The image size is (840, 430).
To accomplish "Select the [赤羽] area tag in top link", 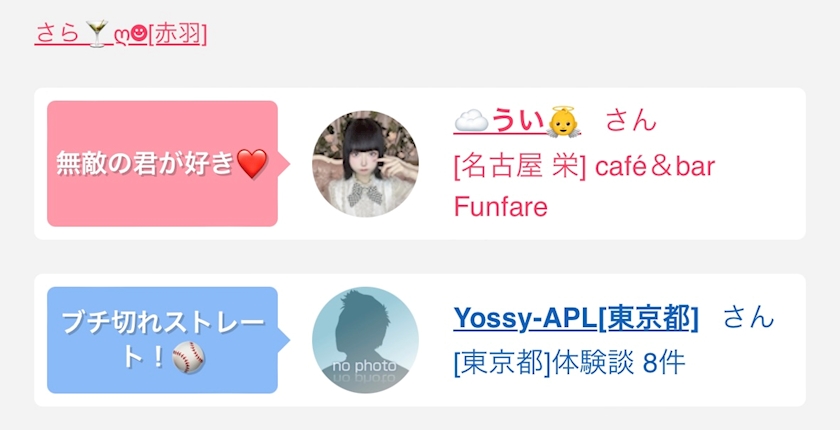I will [x=177, y=34].
